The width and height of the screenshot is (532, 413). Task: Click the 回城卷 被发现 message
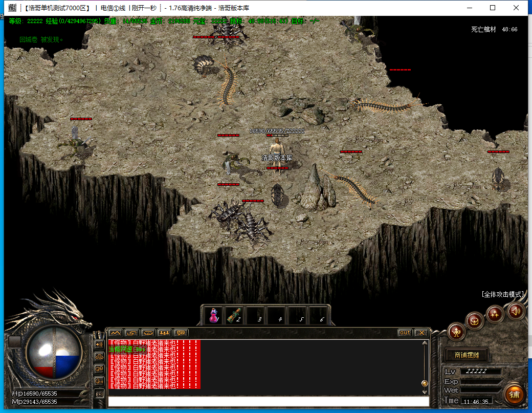pos(41,40)
